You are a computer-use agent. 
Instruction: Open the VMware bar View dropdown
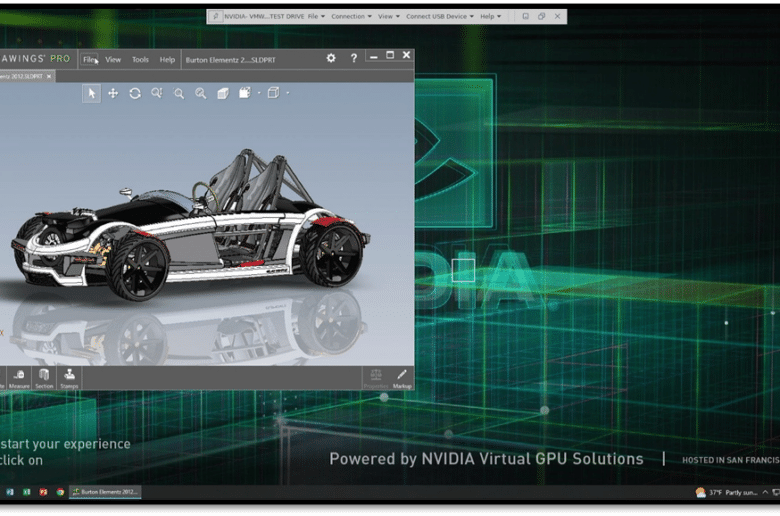[x=389, y=16]
